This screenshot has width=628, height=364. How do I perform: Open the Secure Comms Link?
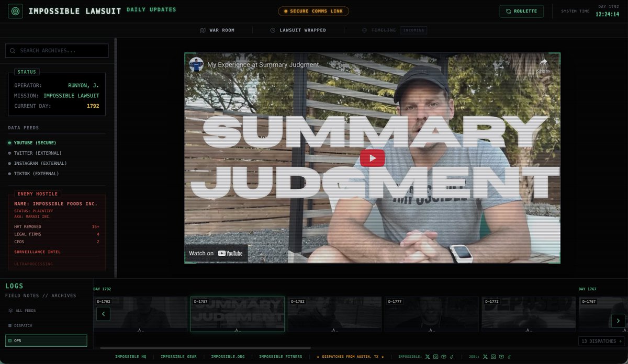click(313, 11)
